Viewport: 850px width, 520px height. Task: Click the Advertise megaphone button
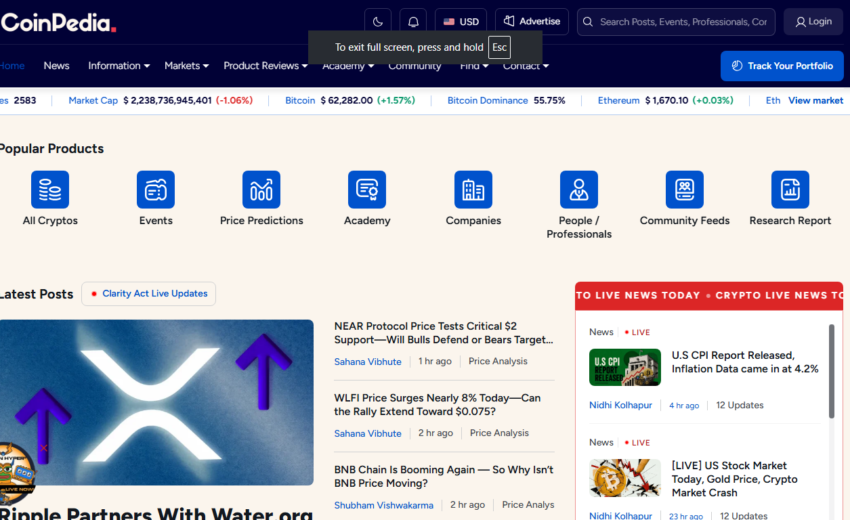(x=532, y=22)
